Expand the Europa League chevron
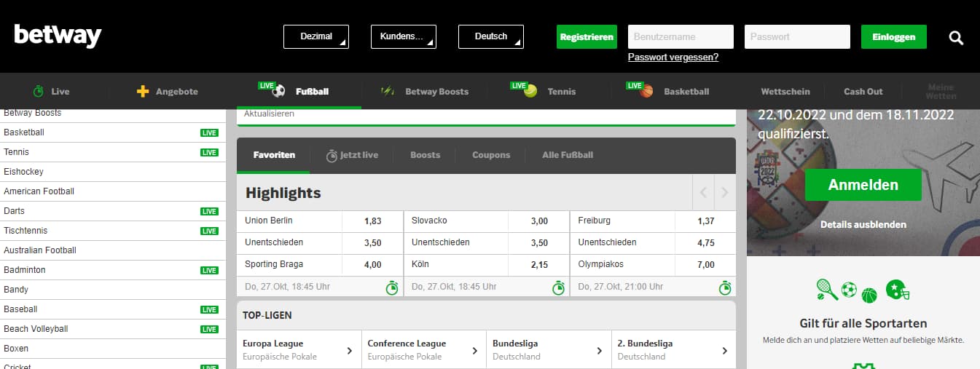The height and width of the screenshot is (369, 980). [350, 351]
